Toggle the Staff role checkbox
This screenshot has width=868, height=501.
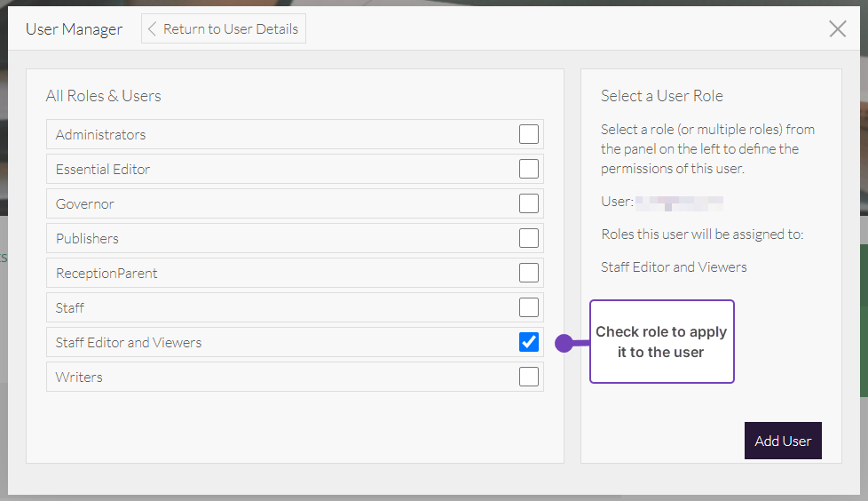(x=529, y=307)
